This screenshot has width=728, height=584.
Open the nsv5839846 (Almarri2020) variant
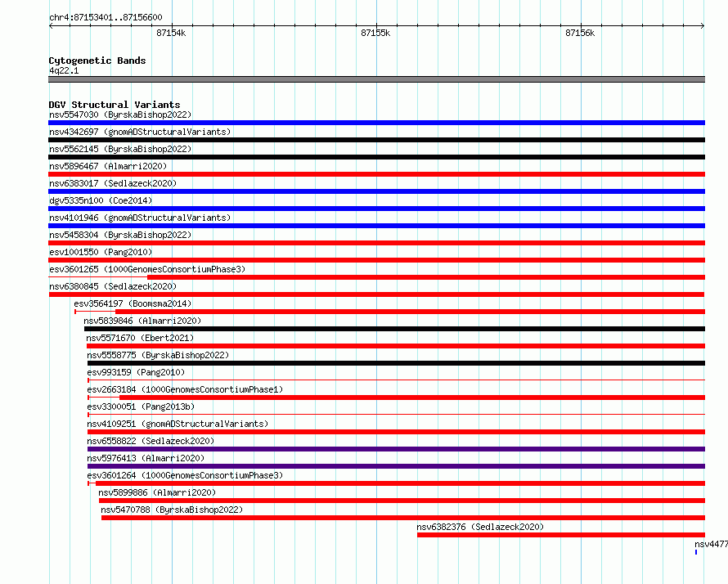pyautogui.click(x=142, y=321)
